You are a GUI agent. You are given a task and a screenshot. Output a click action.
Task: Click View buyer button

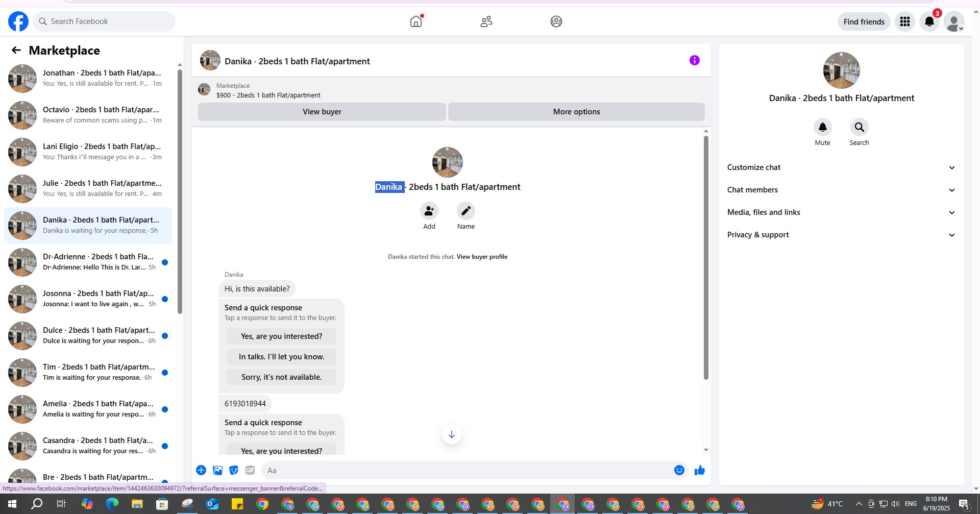click(x=322, y=112)
